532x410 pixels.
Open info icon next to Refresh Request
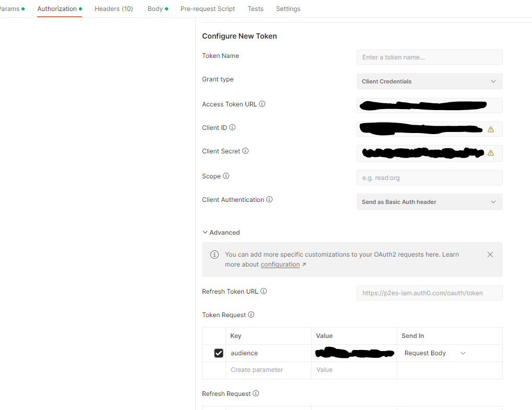coord(256,393)
